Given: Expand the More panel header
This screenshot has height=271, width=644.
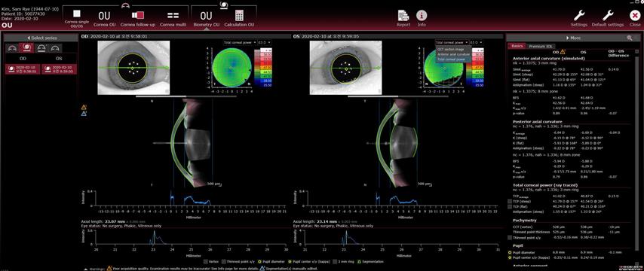Looking at the screenshot, I should (572, 38).
